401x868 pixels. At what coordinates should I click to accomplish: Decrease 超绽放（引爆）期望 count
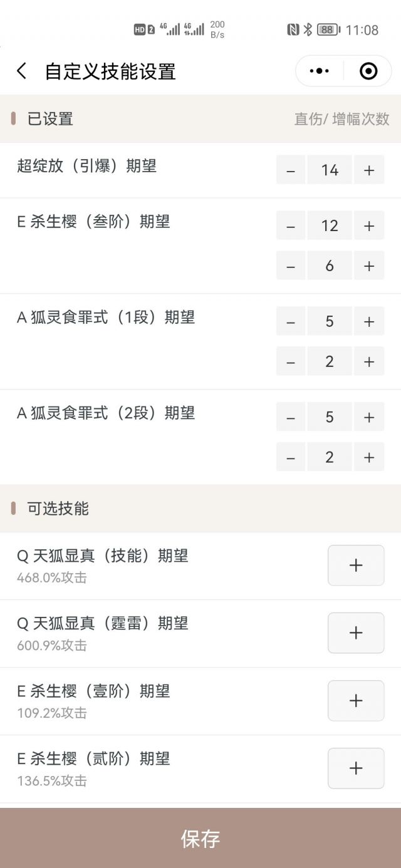291,170
